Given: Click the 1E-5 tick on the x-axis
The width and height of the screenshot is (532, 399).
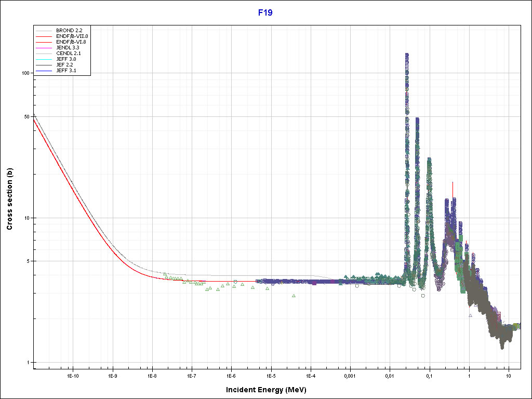Looking at the screenshot, I should 271,375.
